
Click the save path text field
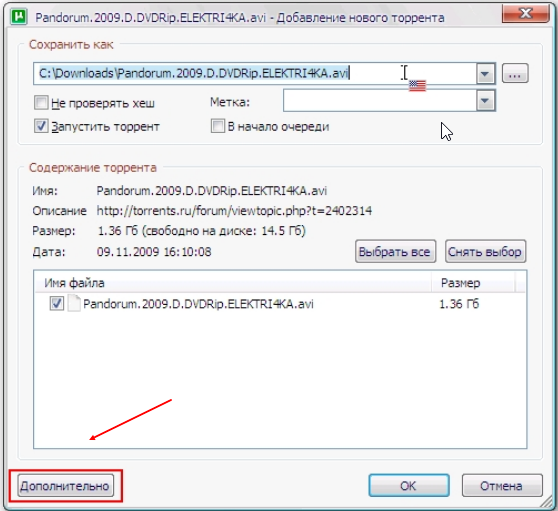click(255, 74)
